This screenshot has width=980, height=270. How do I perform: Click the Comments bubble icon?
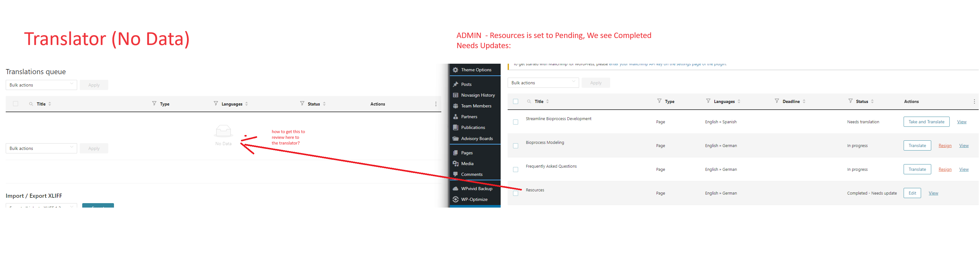pyautogui.click(x=455, y=174)
